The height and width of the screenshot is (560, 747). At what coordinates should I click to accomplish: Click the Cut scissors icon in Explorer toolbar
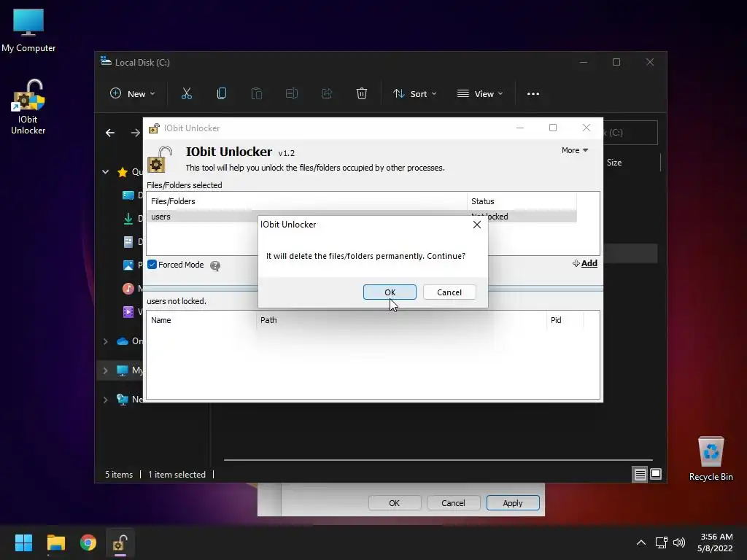pyautogui.click(x=187, y=94)
